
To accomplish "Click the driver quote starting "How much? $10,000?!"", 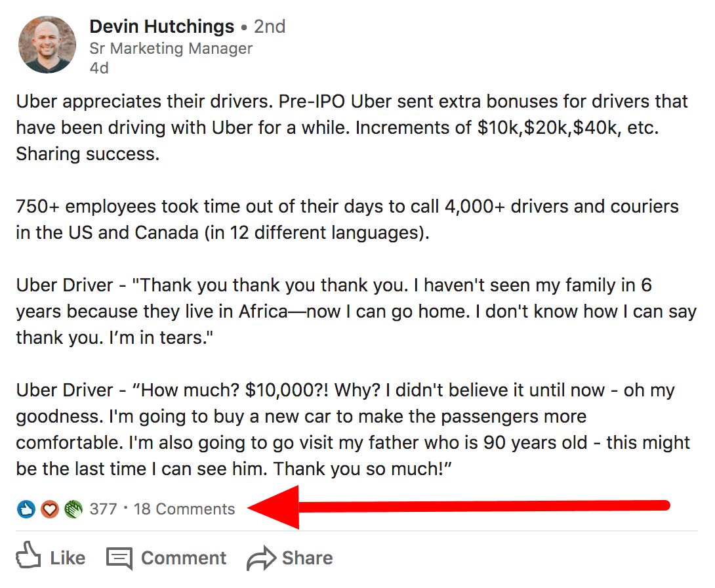I will coord(353,429).
